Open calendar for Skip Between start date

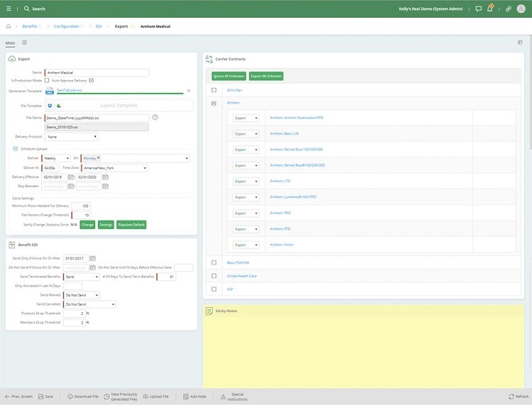(x=71, y=187)
